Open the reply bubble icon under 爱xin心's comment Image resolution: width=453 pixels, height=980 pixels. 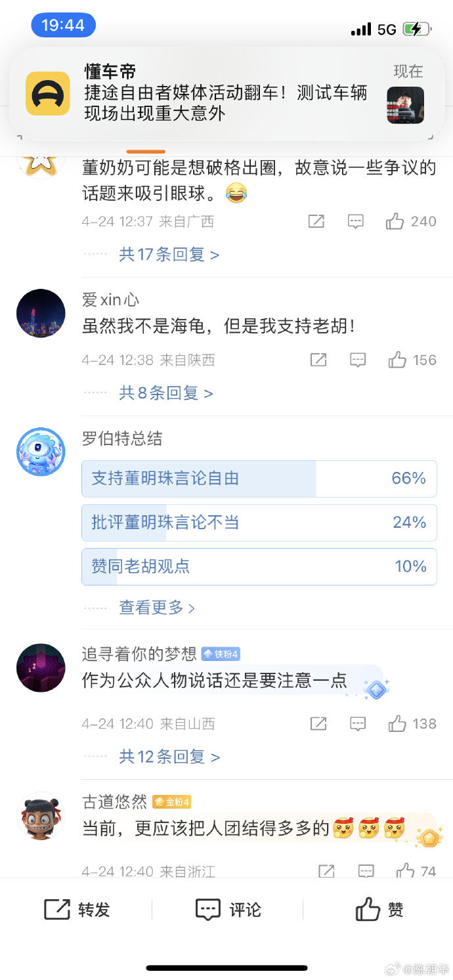coord(356,360)
